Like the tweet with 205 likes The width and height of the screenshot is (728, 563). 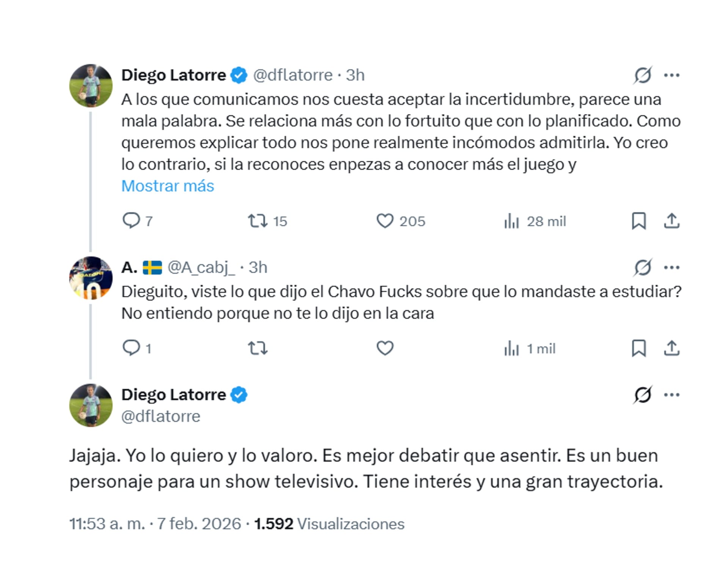point(385,220)
